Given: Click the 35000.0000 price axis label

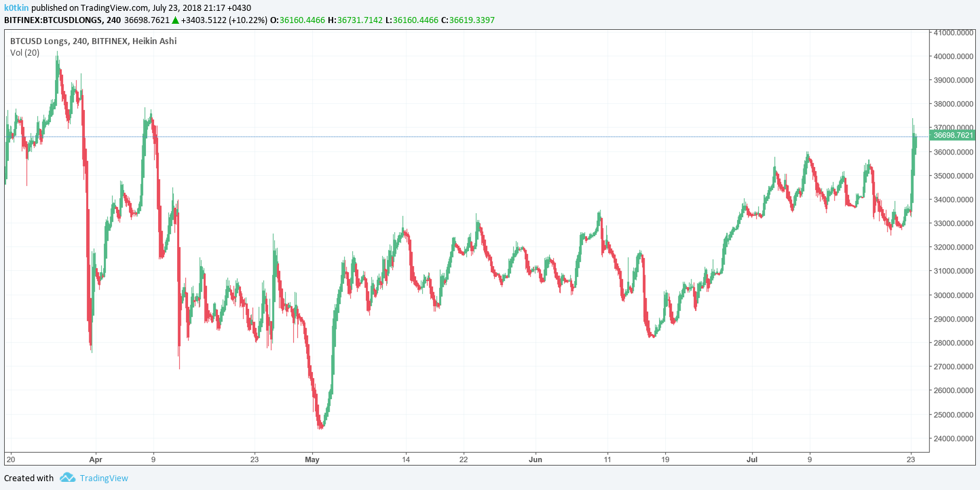Looking at the screenshot, I should click(954, 176).
